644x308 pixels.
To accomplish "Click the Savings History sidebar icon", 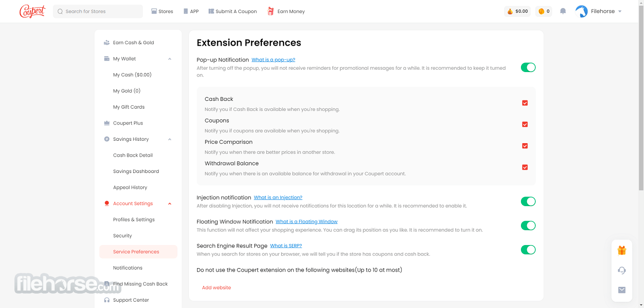I will (x=107, y=139).
